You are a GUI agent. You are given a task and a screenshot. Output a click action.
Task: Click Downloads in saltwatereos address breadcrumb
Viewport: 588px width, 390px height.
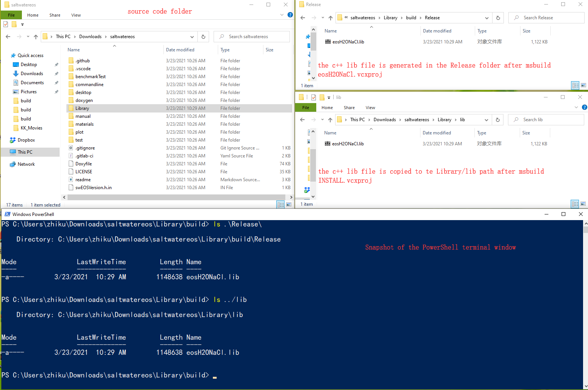[90, 37]
